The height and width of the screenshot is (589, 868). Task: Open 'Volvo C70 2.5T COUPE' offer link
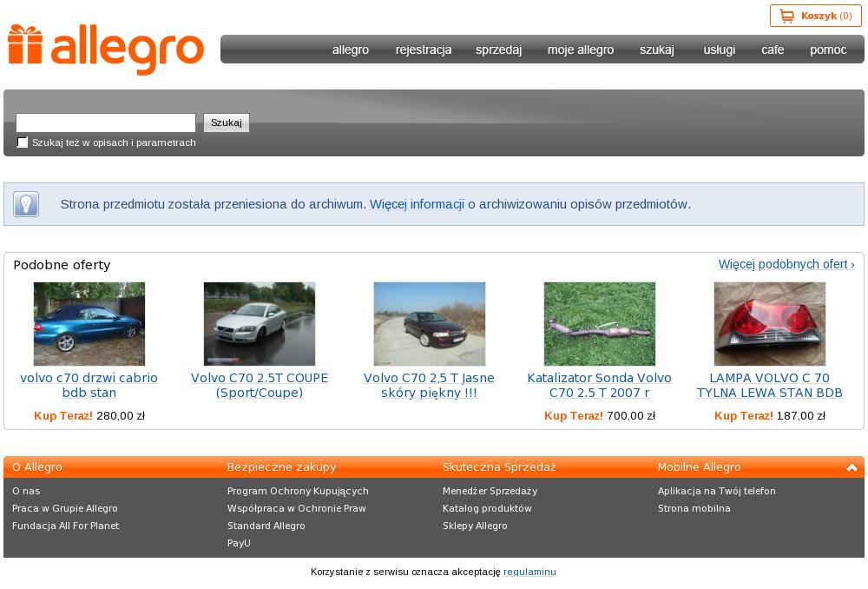260,385
